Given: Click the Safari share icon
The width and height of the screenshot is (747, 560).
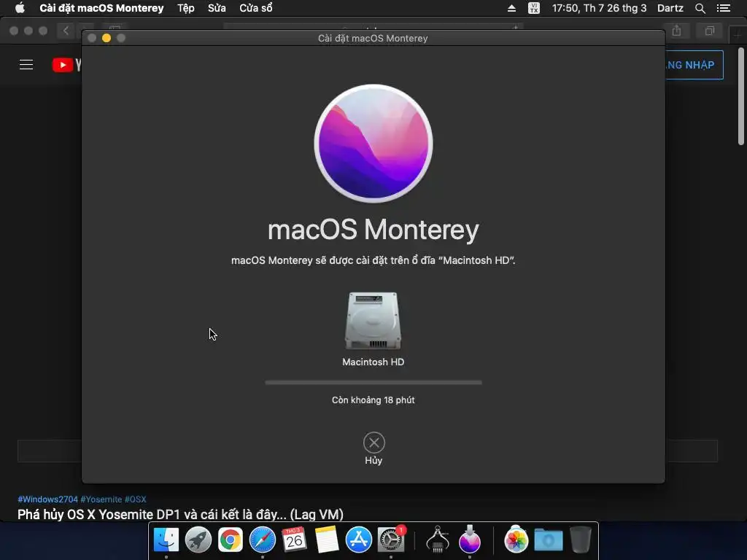Looking at the screenshot, I should [676, 31].
